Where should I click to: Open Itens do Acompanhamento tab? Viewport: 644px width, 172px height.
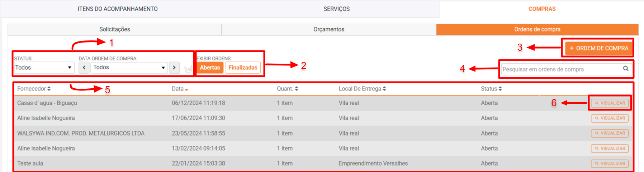tap(118, 9)
